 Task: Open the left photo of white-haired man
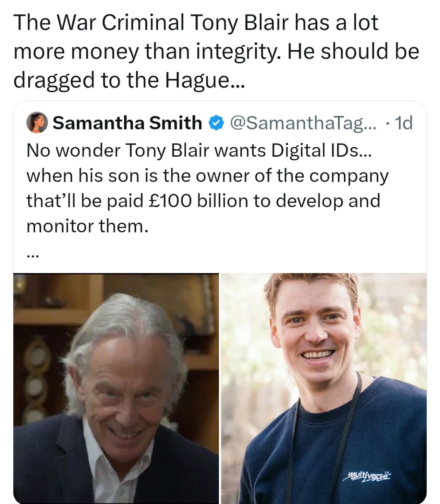116,388
